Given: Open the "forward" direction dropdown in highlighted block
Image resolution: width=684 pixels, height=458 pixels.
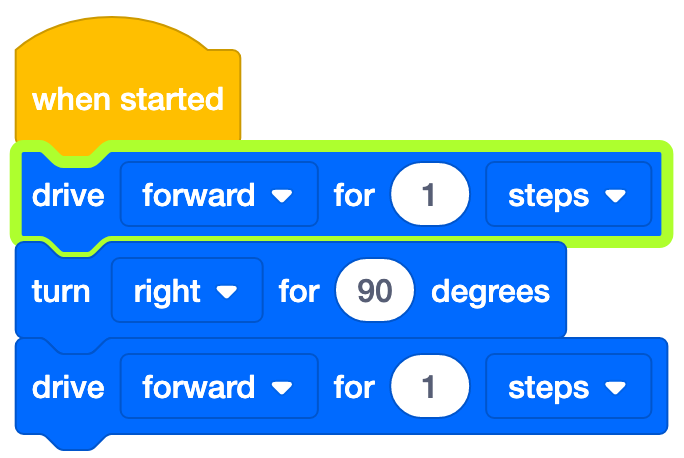Looking at the screenshot, I should pos(200,196).
